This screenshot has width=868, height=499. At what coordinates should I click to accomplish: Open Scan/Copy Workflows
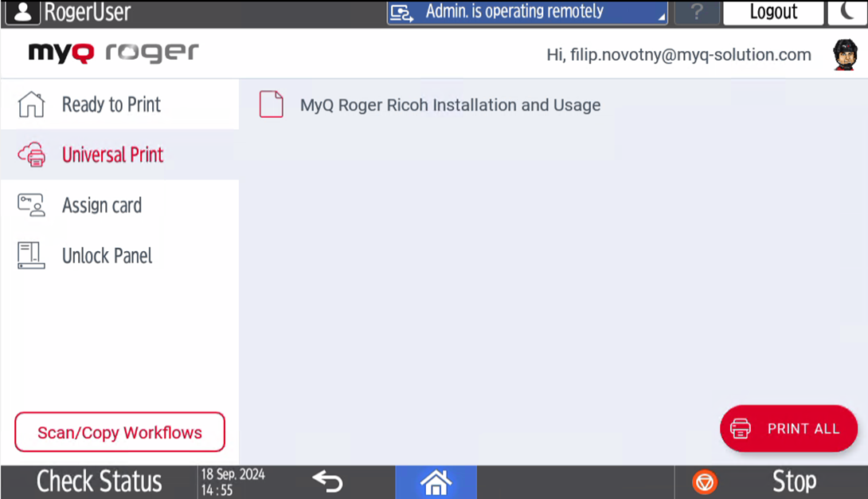(x=119, y=433)
